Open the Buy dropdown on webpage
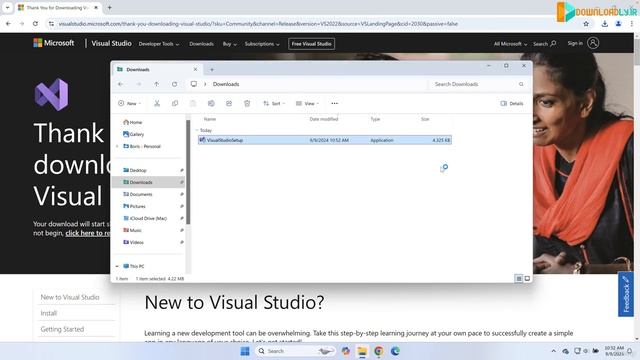 [230, 44]
